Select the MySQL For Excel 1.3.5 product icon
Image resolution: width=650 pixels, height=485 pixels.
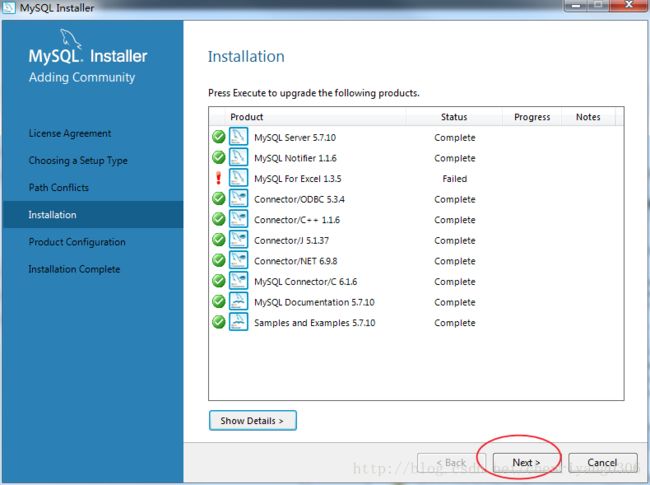(x=238, y=177)
